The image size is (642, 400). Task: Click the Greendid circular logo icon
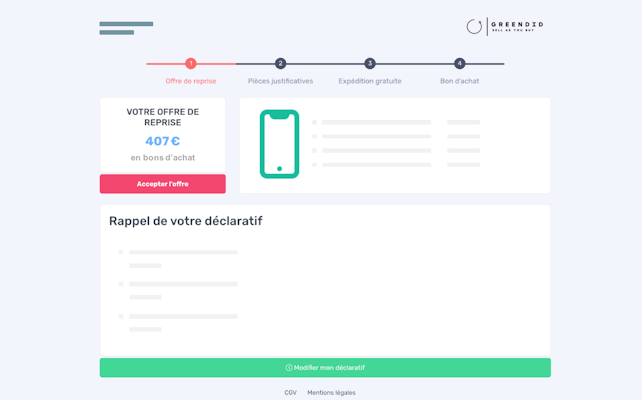pos(474,27)
